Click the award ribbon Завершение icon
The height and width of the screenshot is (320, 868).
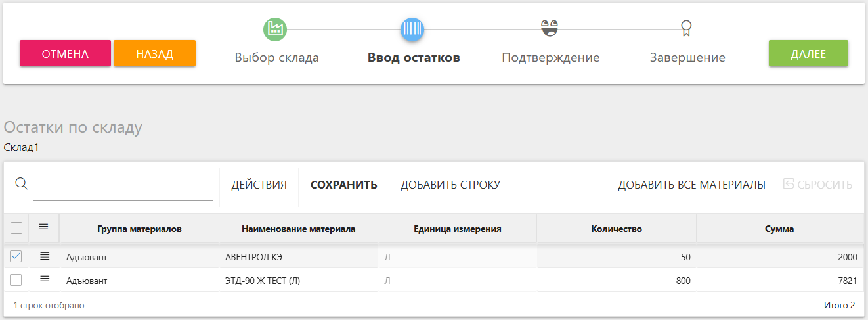tap(687, 28)
